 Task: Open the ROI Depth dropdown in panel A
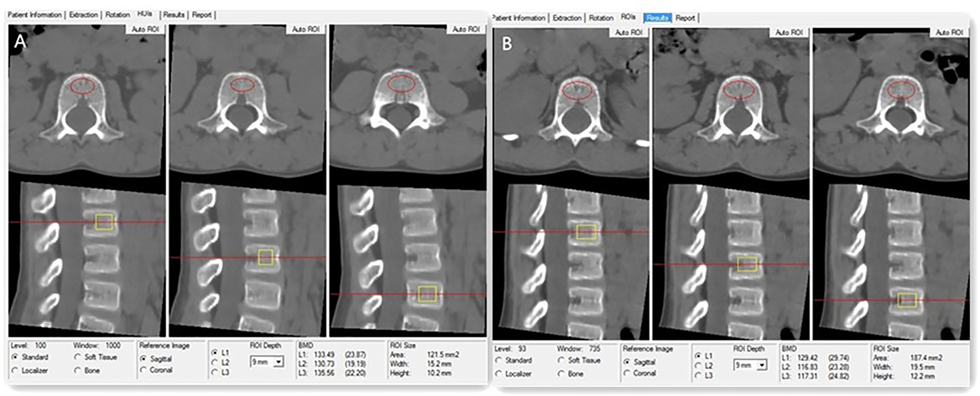[278, 361]
